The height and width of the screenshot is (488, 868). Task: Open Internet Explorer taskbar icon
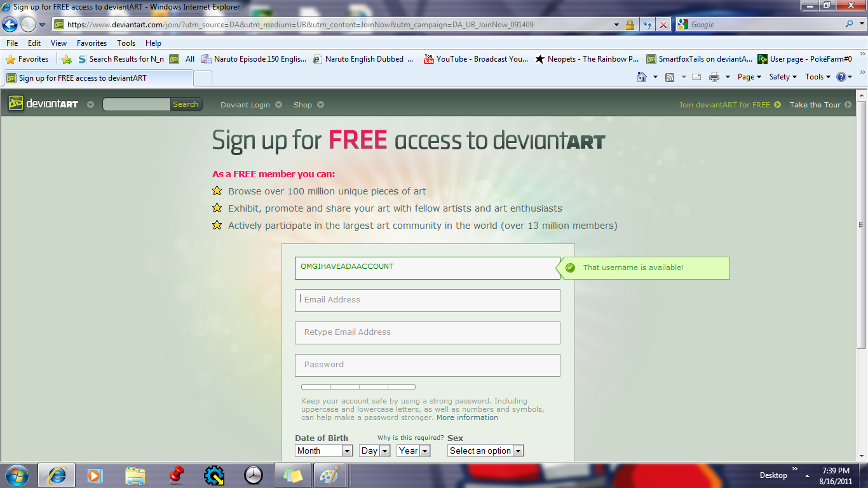click(57, 475)
